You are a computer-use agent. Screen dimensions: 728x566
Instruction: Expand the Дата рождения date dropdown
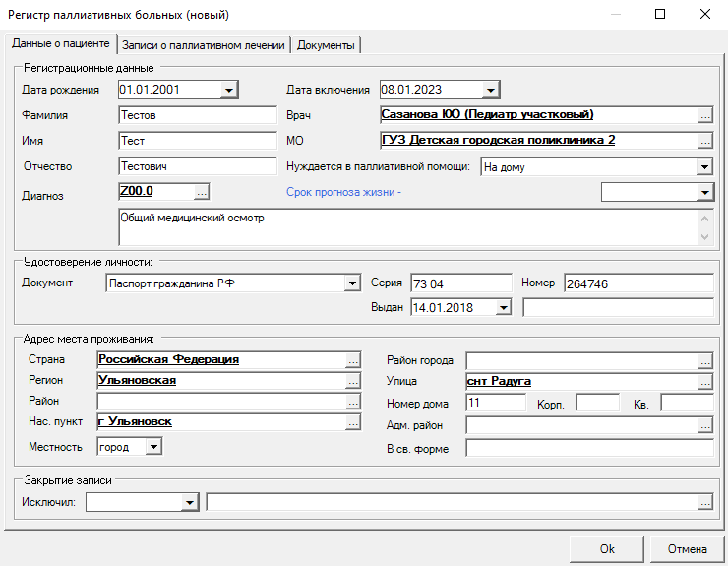pos(229,90)
